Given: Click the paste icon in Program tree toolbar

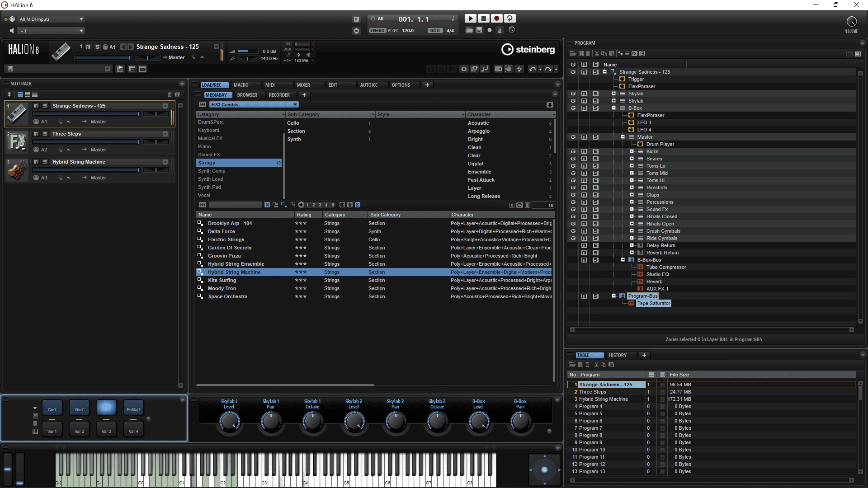Looking at the screenshot, I should tap(612, 54).
